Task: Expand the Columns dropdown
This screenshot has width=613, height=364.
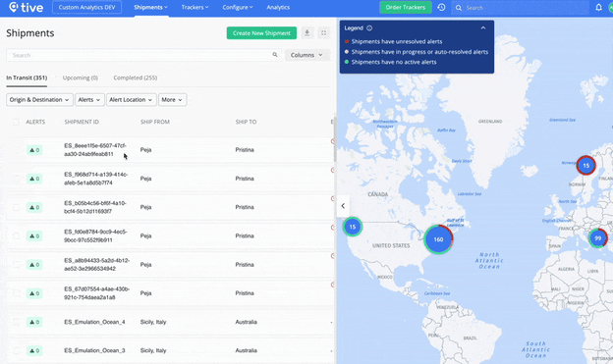Action: point(306,55)
